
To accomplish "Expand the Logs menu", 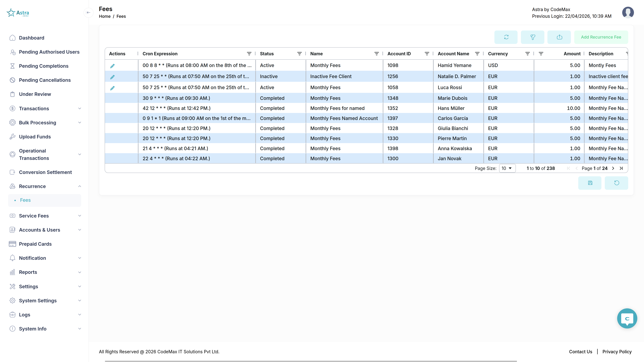I will [45, 315].
